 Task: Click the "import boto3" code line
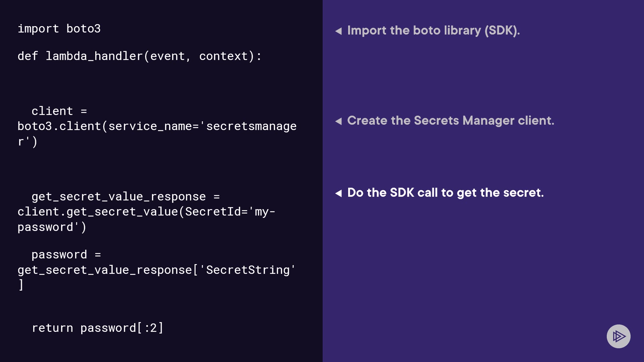pos(59,29)
